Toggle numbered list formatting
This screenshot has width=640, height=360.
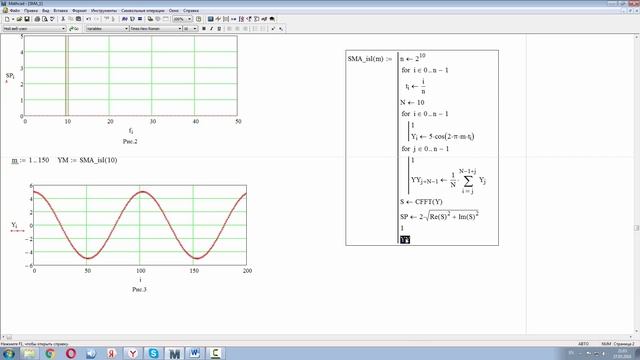263,29
